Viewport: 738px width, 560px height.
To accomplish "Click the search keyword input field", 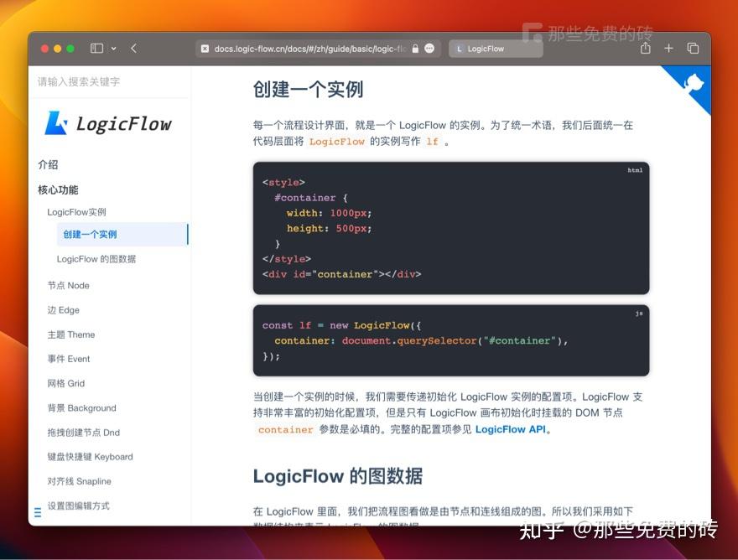I will tap(109, 82).
